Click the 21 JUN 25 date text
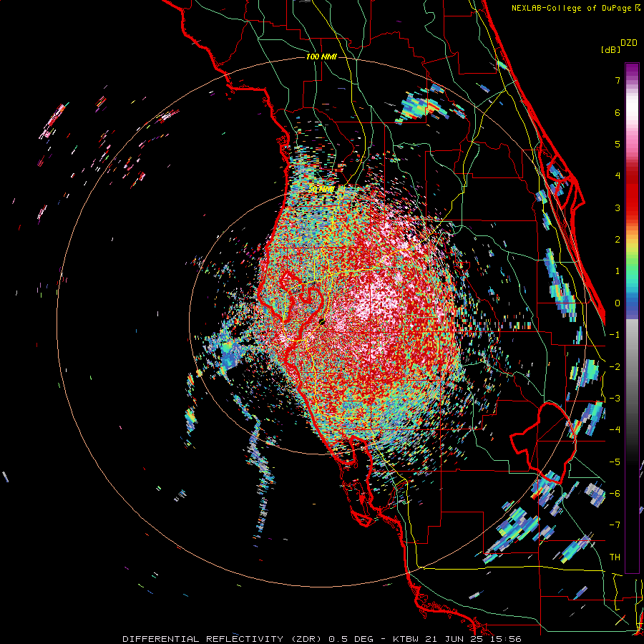Screen dimensions: 644x644 [454, 639]
